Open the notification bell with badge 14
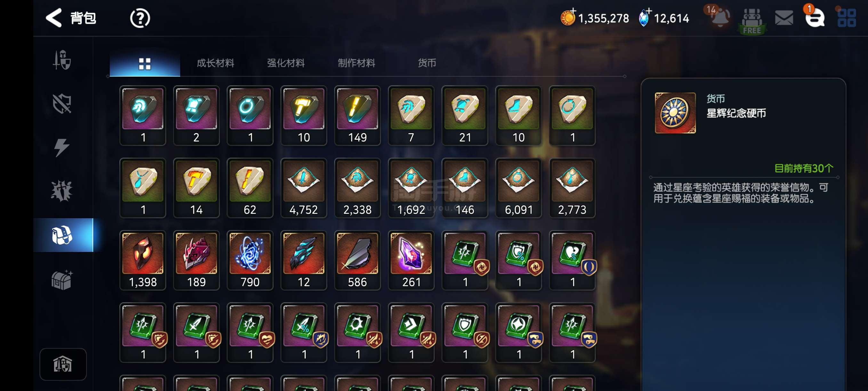868x391 pixels. [x=720, y=17]
